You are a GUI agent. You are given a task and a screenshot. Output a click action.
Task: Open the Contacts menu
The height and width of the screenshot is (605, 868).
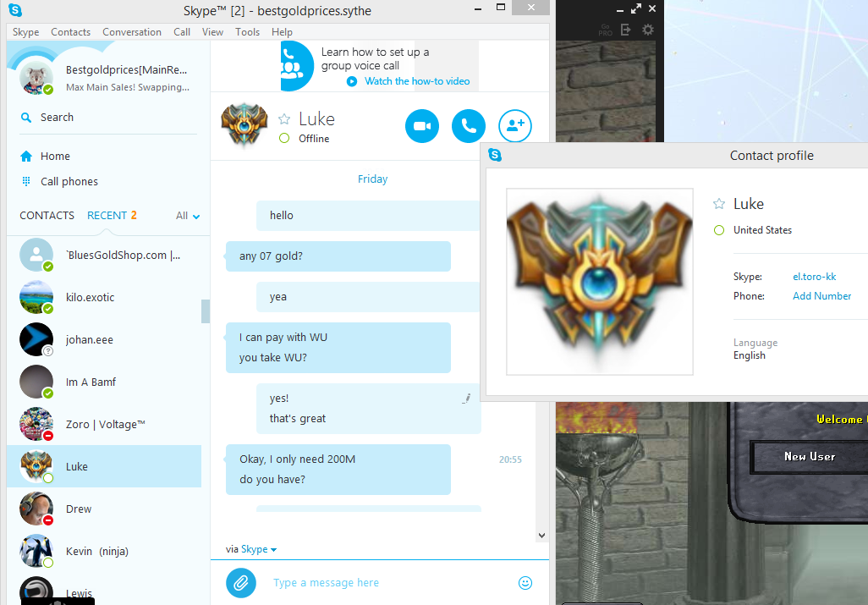pos(70,32)
